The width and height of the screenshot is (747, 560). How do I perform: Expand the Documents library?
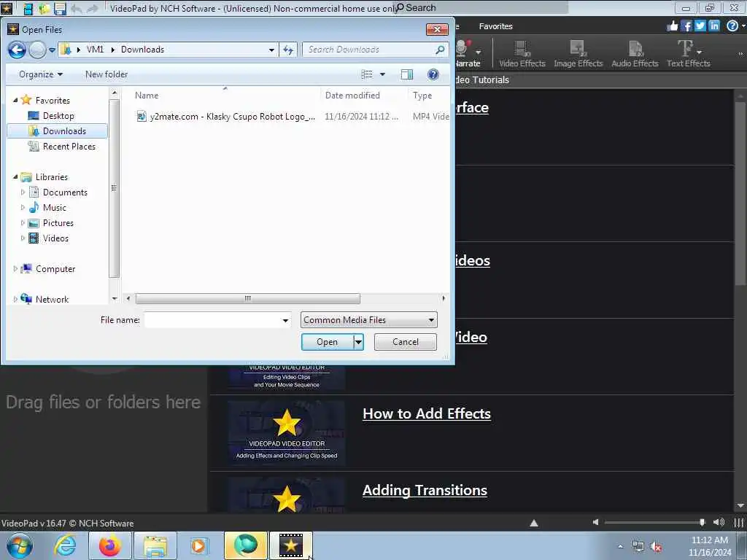click(23, 192)
